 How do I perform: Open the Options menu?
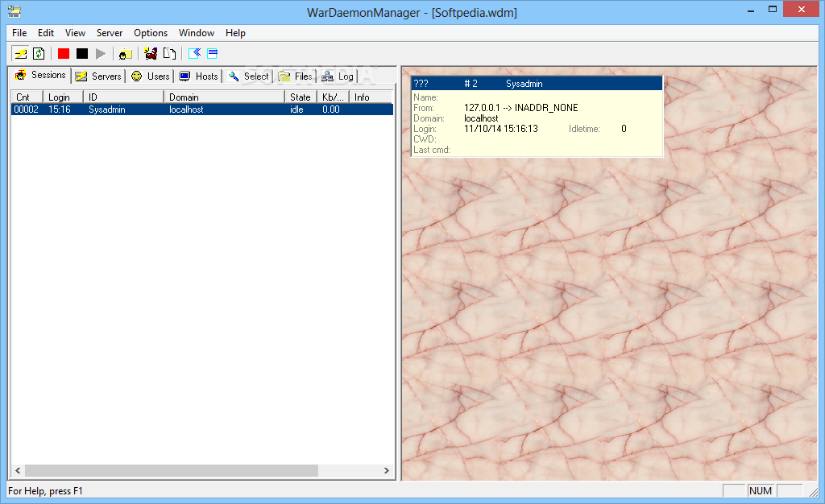[151, 32]
